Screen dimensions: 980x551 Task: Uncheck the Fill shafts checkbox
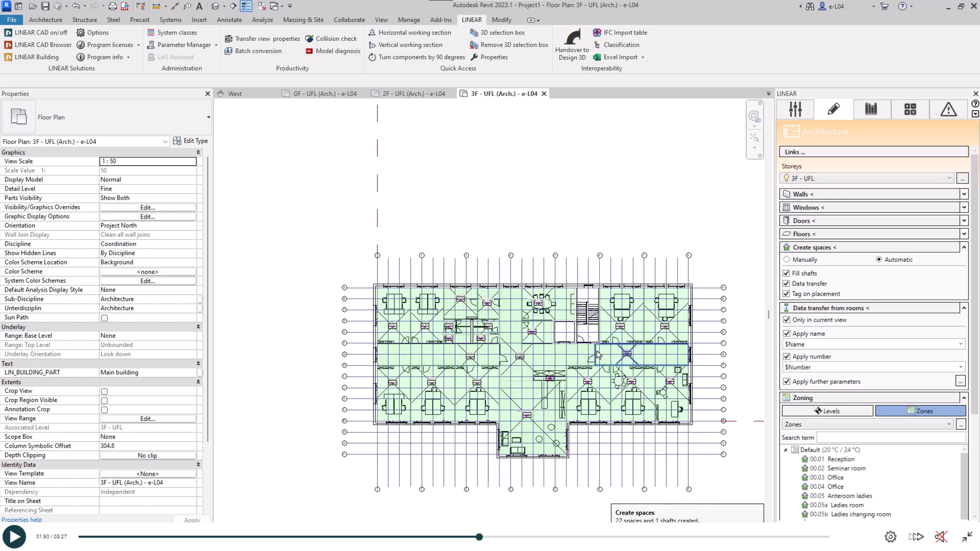pos(787,273)
